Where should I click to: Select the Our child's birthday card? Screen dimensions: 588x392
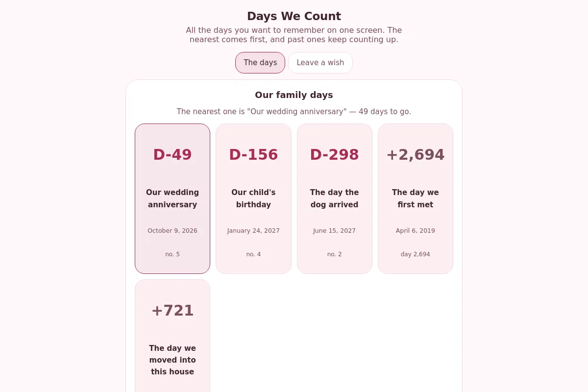pos(253,198)
